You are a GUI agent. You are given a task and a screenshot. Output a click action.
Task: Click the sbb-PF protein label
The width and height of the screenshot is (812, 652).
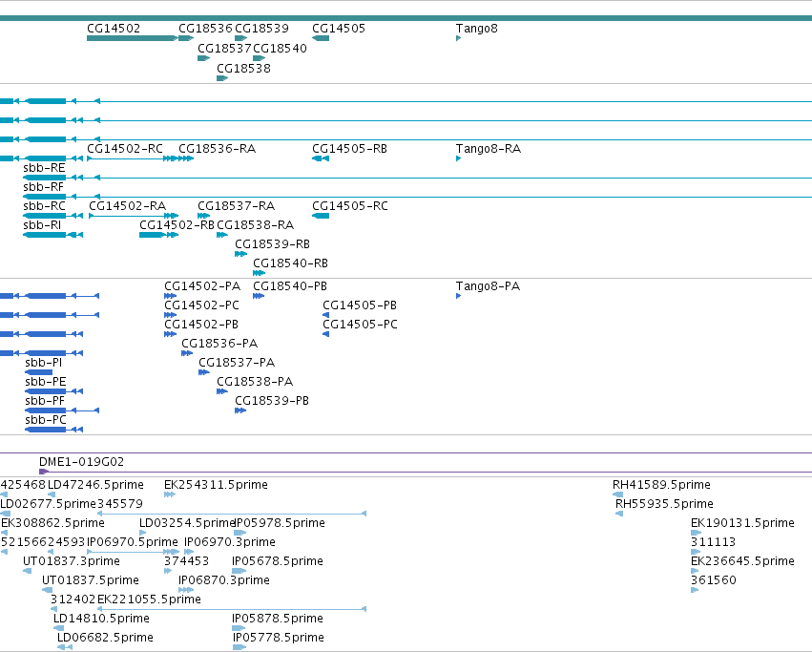[45, 401]
